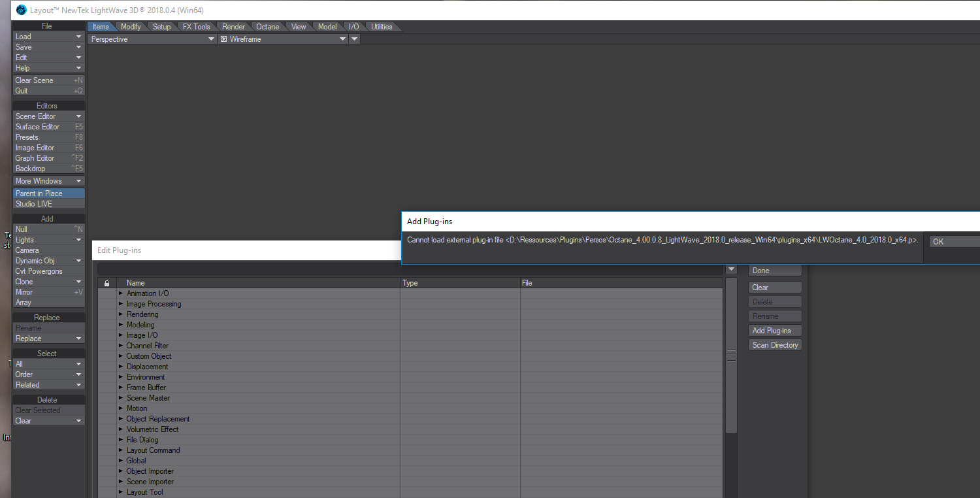Switch to the Utilities tab
The height and width of the screenshot is (498, 980).
(x=382, y=27)
